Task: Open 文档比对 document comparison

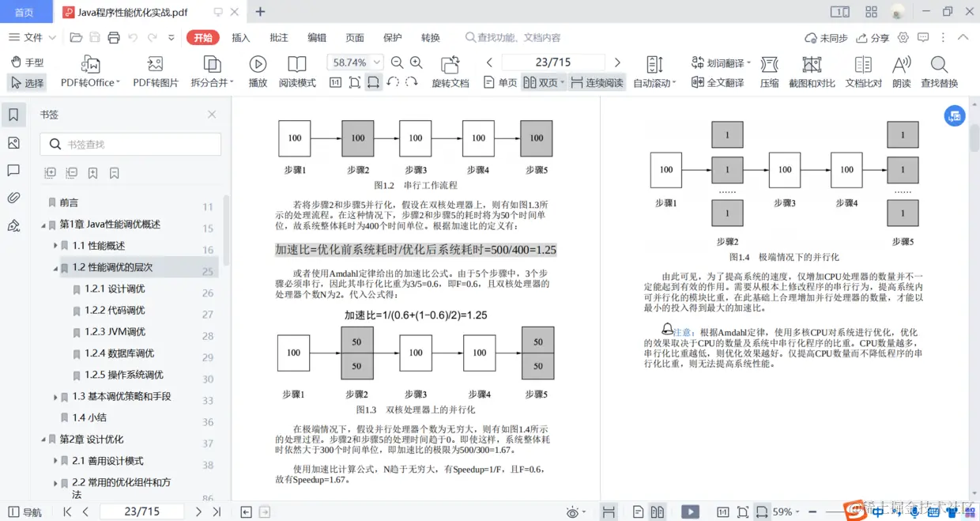Action: pyautogui.click(x=863, y=73)
